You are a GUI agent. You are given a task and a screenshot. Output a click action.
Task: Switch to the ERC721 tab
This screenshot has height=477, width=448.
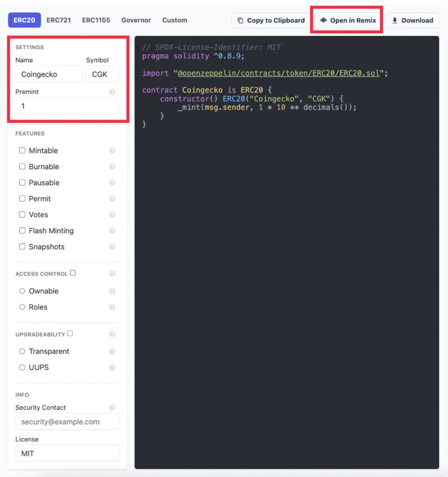[59, 20]
